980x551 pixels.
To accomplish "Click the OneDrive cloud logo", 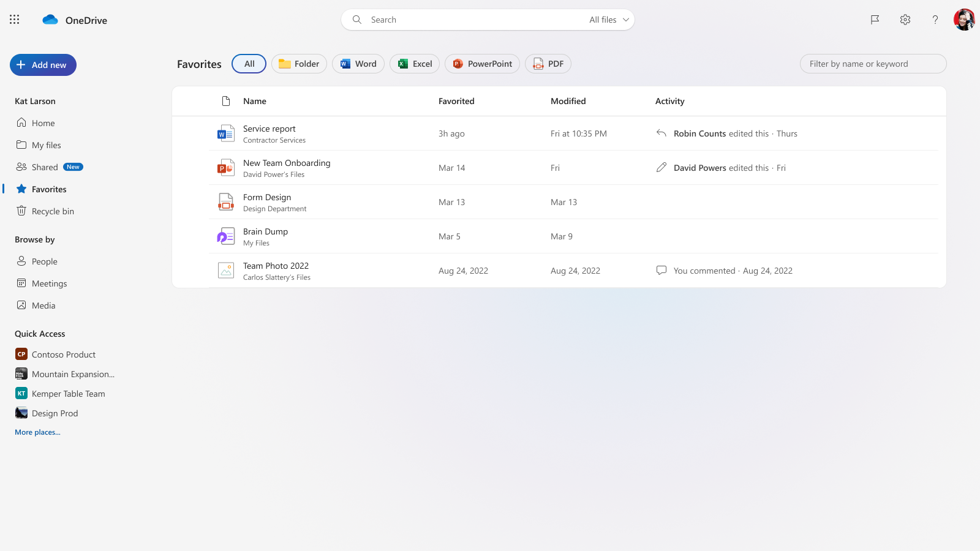I will tap(50, 19).
